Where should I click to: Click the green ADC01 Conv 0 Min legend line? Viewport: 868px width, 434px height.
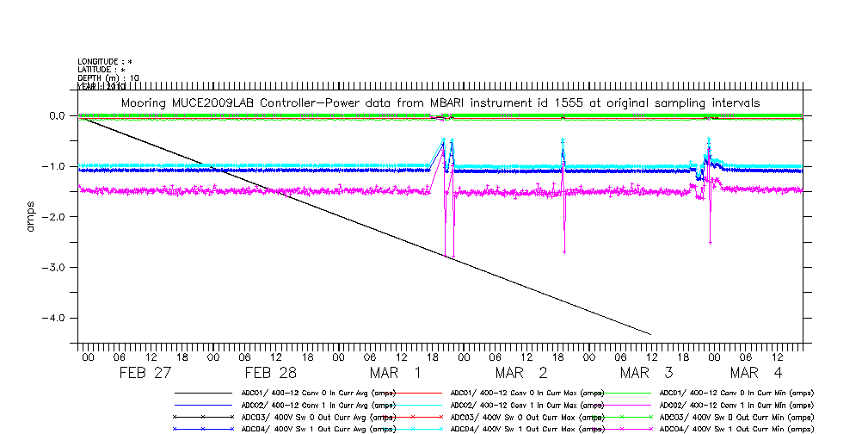pyautogui.click(x=620, y=393)
